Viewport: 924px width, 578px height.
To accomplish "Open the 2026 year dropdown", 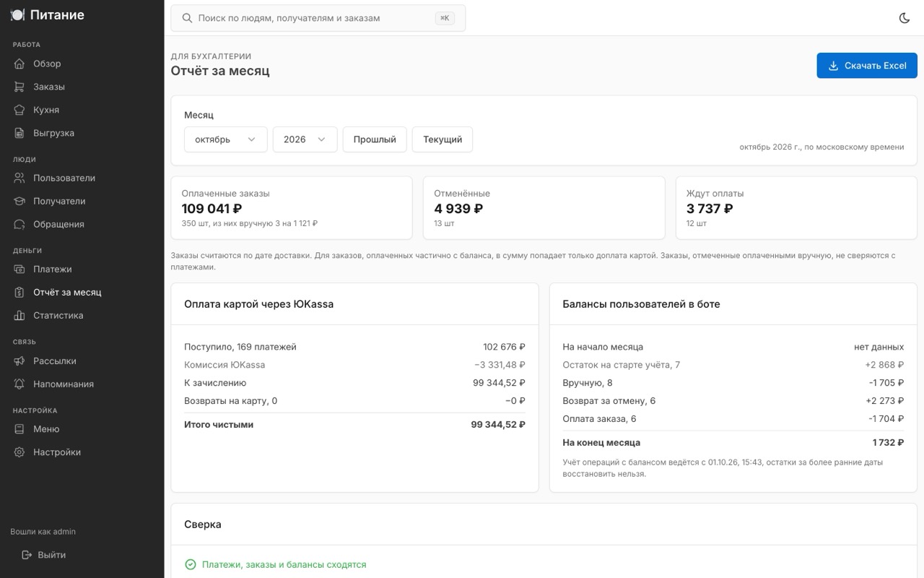I will coord(305,139).
